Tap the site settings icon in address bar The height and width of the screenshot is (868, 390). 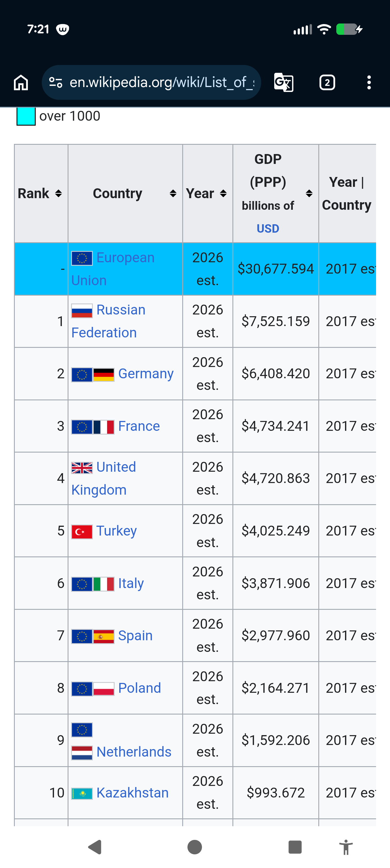coord(56,82)
